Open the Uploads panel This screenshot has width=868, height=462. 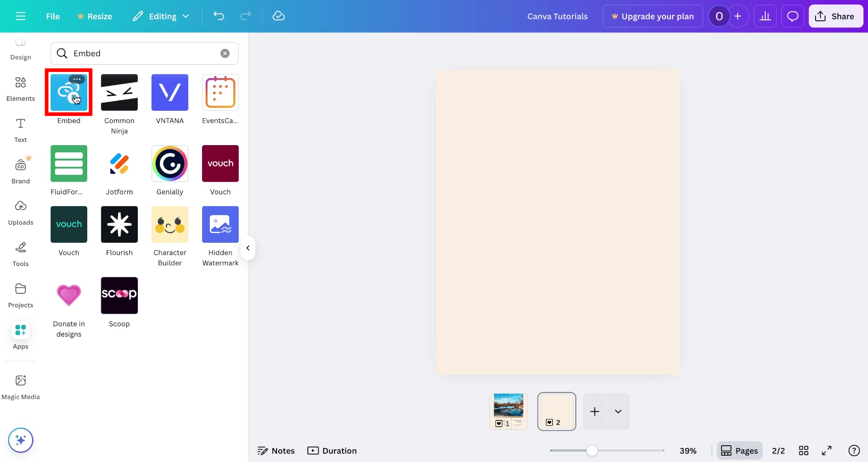coord(20,212)
